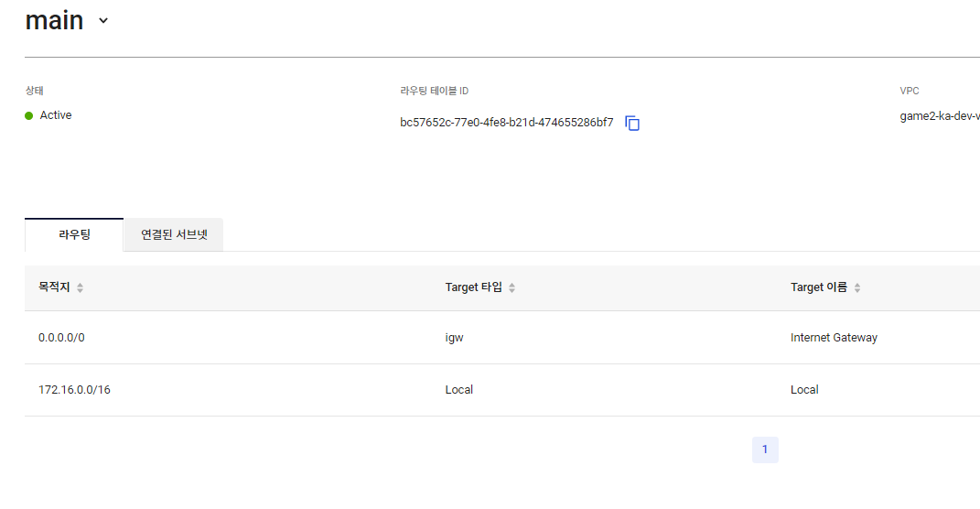Go to page 1 of routes
This screenshot has height=509, width=980.
[x=765, y=449]
